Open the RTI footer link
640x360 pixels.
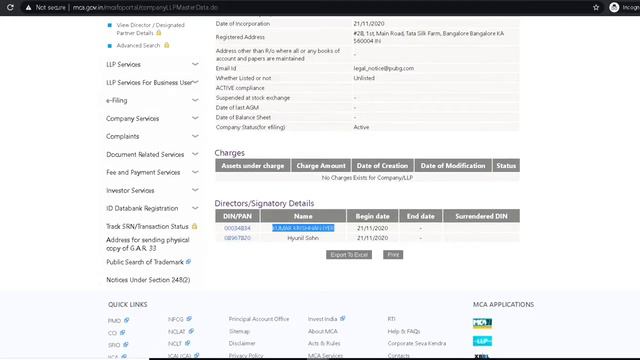[391, 319]
